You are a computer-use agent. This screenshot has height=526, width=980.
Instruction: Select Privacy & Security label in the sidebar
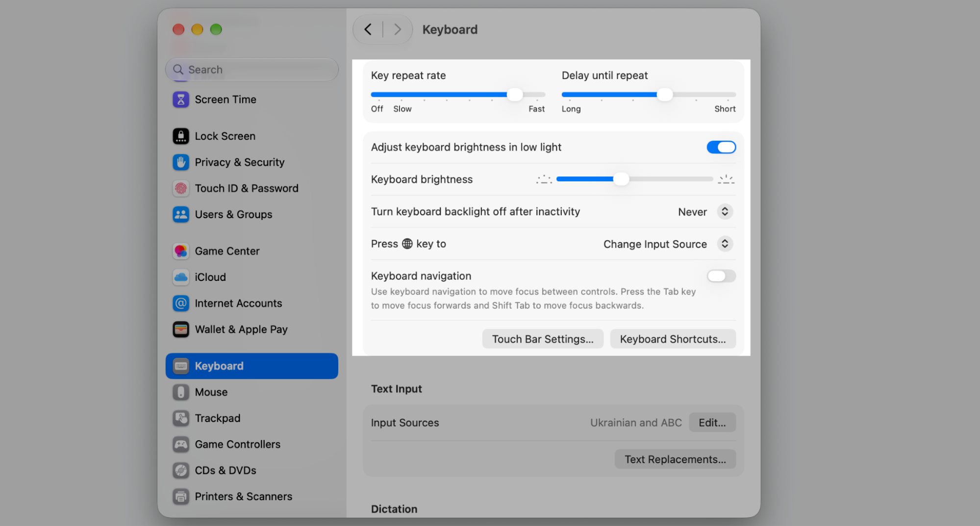click(240, 162)
